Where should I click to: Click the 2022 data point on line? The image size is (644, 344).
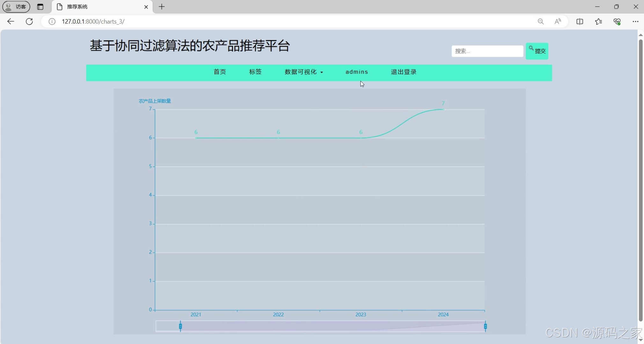pyautogui.click(x=278, y=138)
